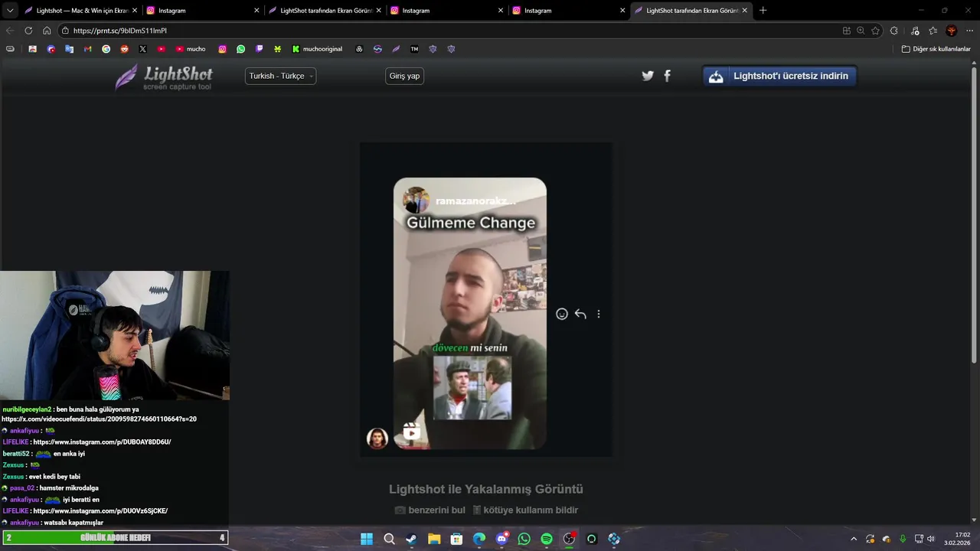Open the three-dot options beside the reel
The height and width of the screenshot is (551, 980).
[599, 314]
